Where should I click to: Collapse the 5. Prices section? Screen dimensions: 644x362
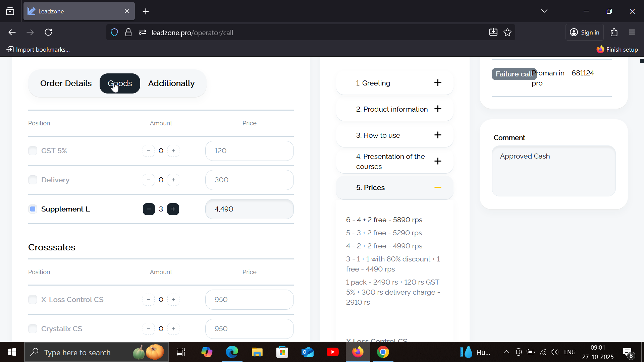point(438,187)
